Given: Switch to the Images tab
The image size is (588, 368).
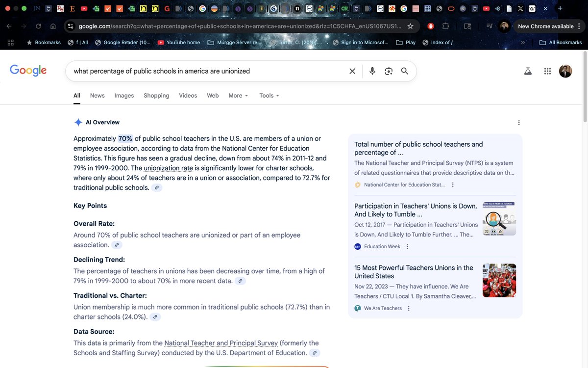Looking at the screenshot, I should point(124,96).
